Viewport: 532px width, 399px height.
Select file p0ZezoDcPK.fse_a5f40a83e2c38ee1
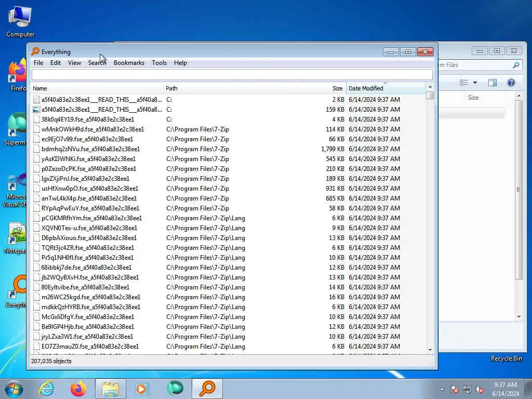88,169
